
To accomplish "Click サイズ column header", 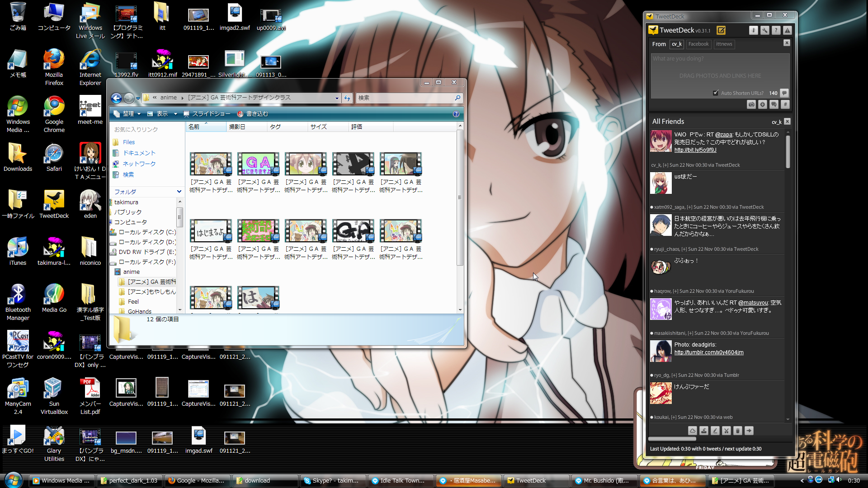I will click(x=328, y=127).
